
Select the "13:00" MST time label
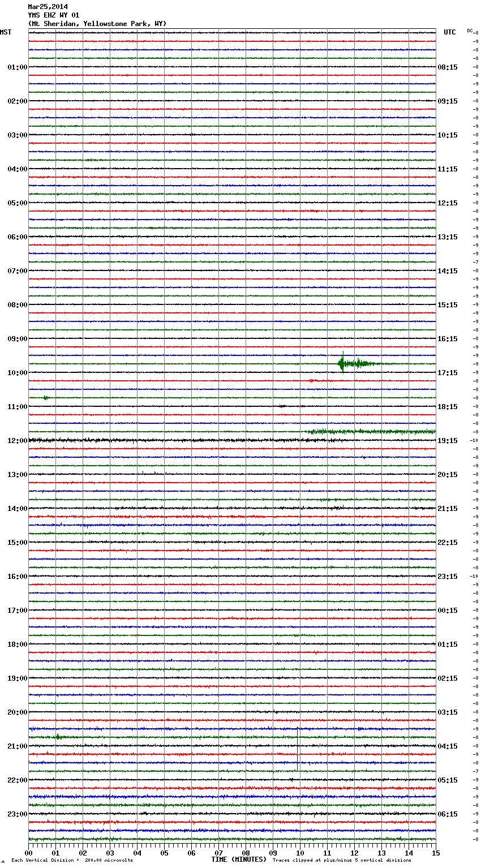(x=18, y=475)
